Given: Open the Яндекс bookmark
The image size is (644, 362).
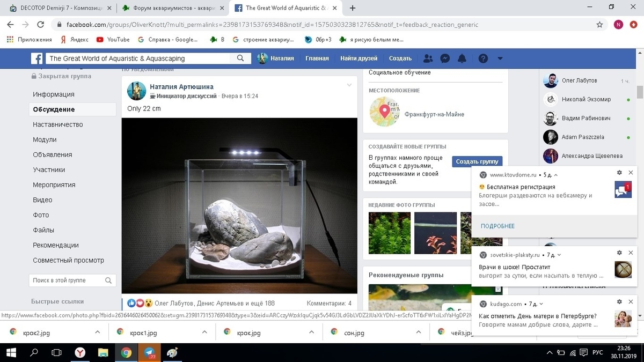Looking at the screenshot, I should [75, 40].
